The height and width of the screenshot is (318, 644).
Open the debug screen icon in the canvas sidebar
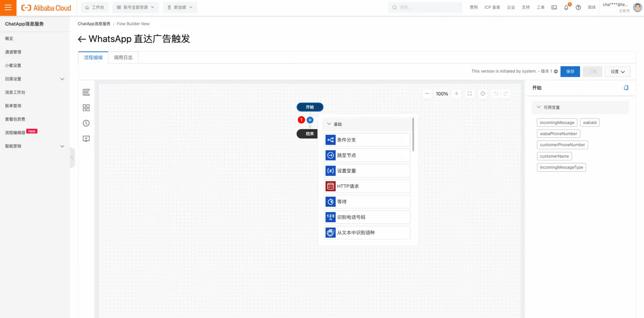86,138
